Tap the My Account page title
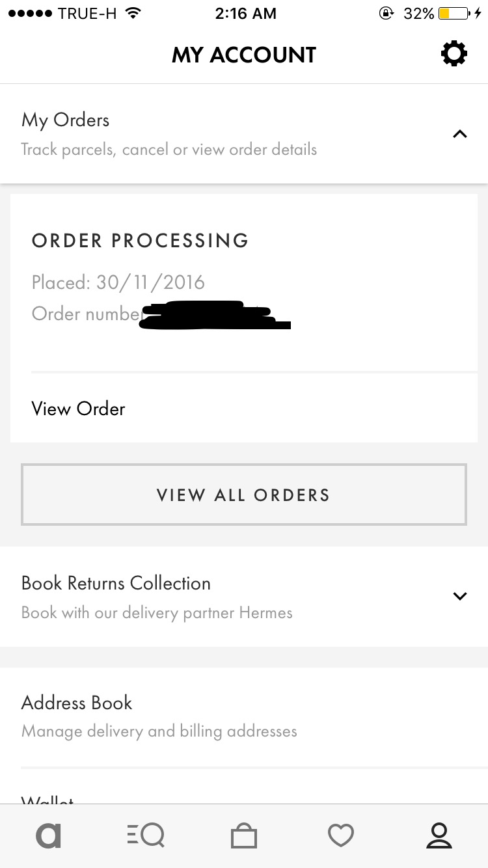The height and width of the screenshot is (868, 488). (243, 55)
